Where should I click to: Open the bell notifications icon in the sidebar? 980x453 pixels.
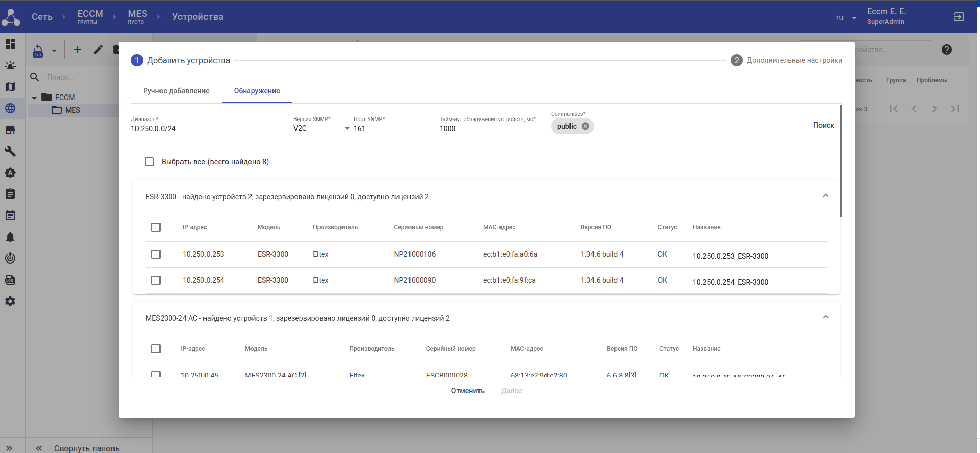coord(10,237)
